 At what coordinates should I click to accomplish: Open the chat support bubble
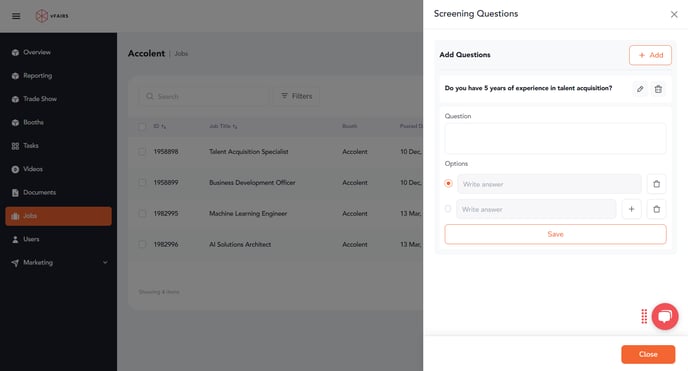(665, 316)
